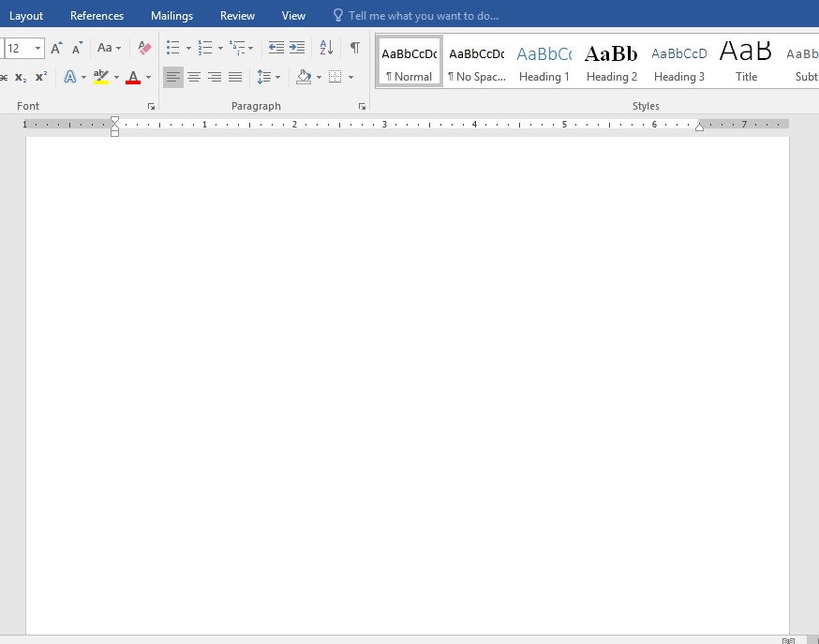Click the right indent marker on ruler

click(x=699, y=127)
